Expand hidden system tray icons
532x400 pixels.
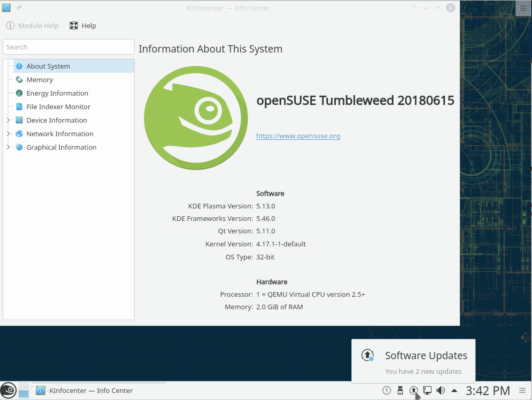pos(454,390)
